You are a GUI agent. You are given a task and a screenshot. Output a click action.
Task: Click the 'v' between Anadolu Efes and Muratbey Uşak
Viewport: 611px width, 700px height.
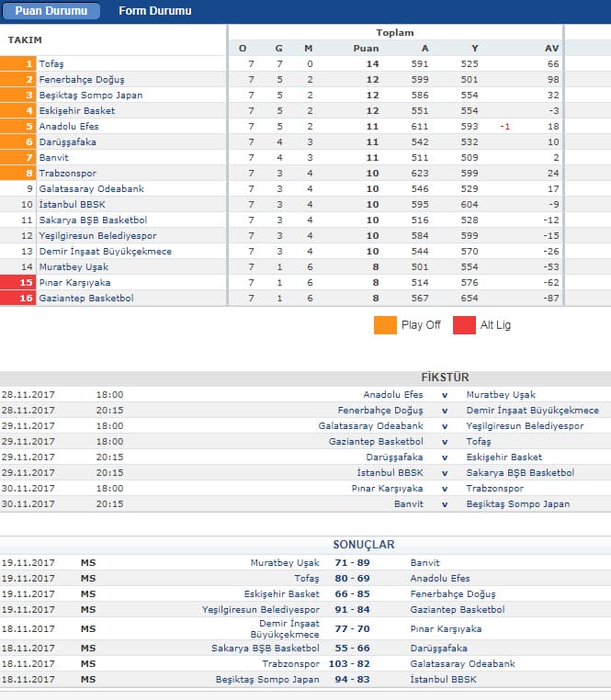point(445,395)
